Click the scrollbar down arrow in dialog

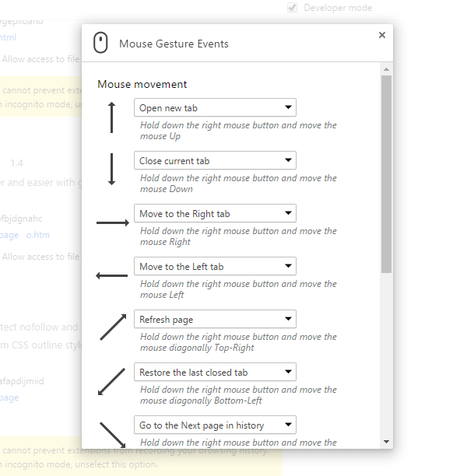(387, 442)
